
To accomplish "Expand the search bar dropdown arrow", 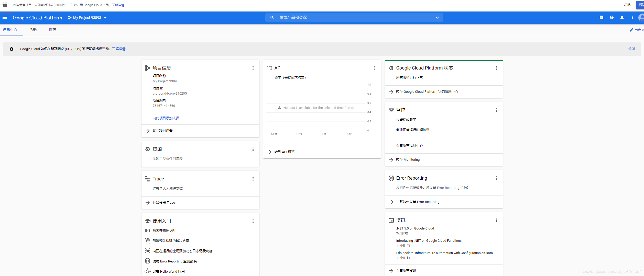I will pos(437,17).
